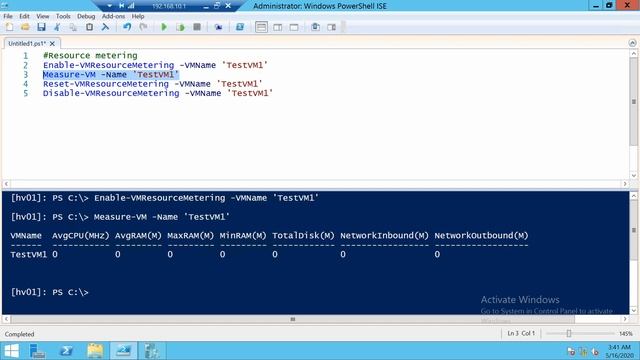Click the Open script folder icon
Screen dimensions: 640x360
coord(25,27)
